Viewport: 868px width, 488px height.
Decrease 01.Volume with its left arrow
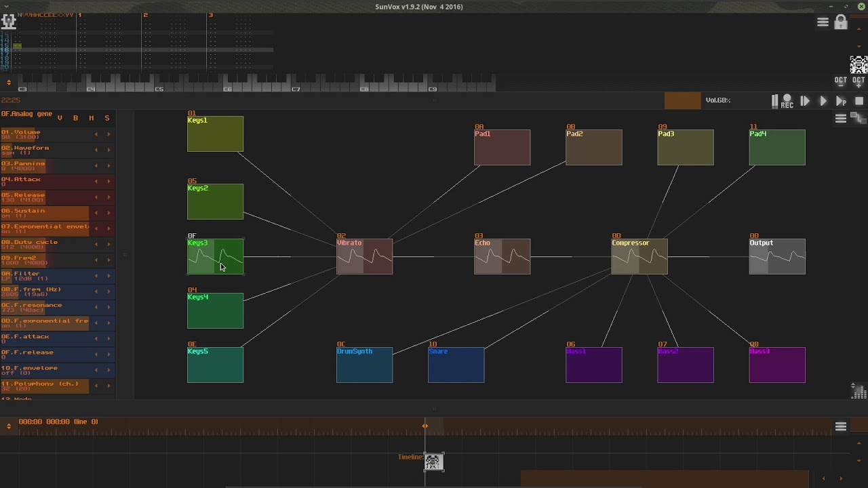coord(96,134)
